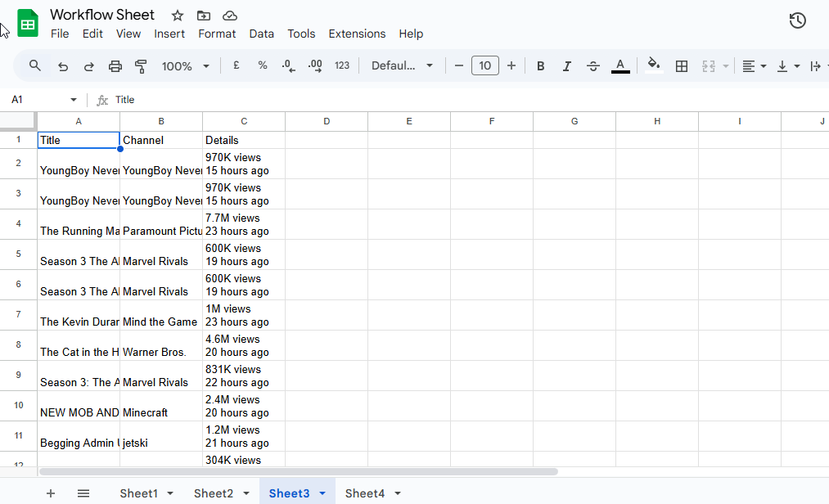This screenshot has height=504, width=829.
Task: Add a new sheet with plus button
Action: (50, 493)
